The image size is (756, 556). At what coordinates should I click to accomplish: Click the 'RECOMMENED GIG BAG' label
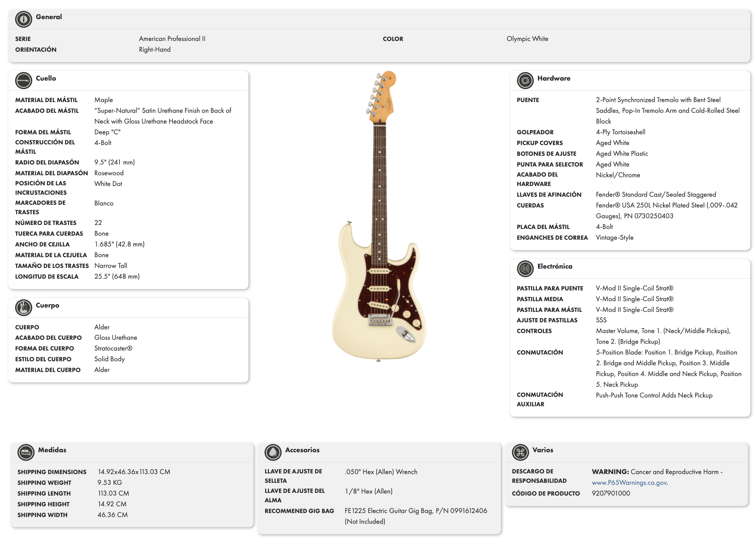pyautogui.click(x=299, y=511)
